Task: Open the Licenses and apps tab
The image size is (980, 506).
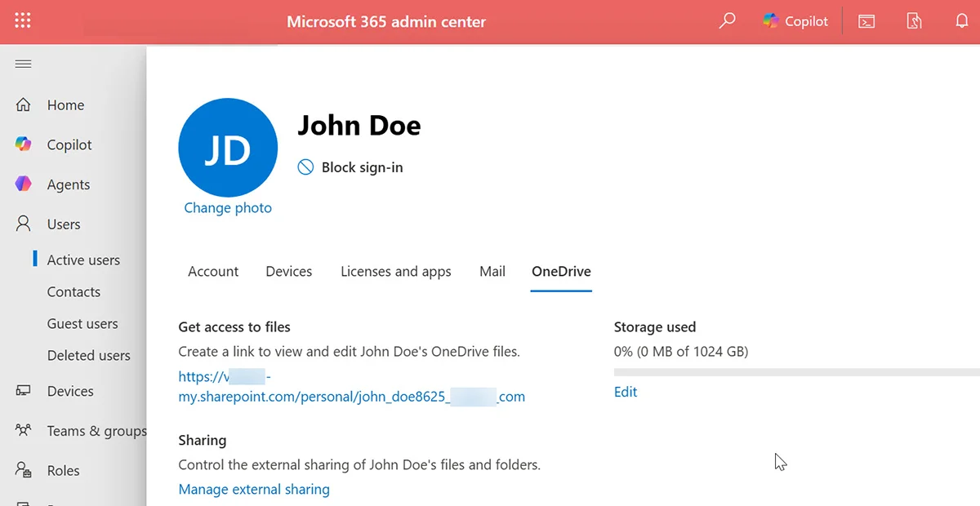Action: (x=395, y=271)
